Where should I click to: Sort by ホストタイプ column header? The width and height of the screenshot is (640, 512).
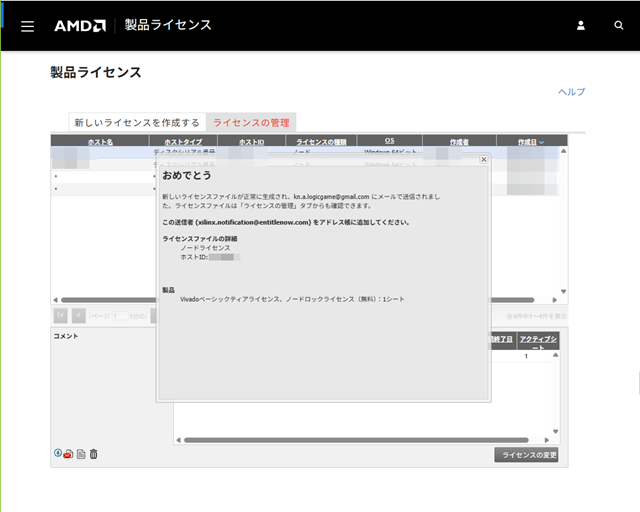183,142
